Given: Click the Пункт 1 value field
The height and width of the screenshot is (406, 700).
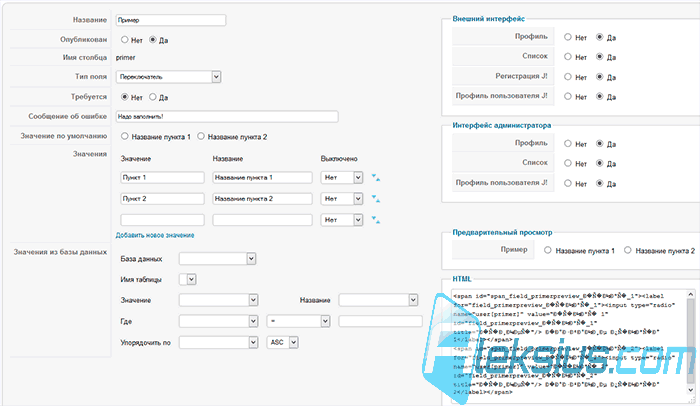Looking at the screenshot, I should pyautogui.click(x=162, y=177).
